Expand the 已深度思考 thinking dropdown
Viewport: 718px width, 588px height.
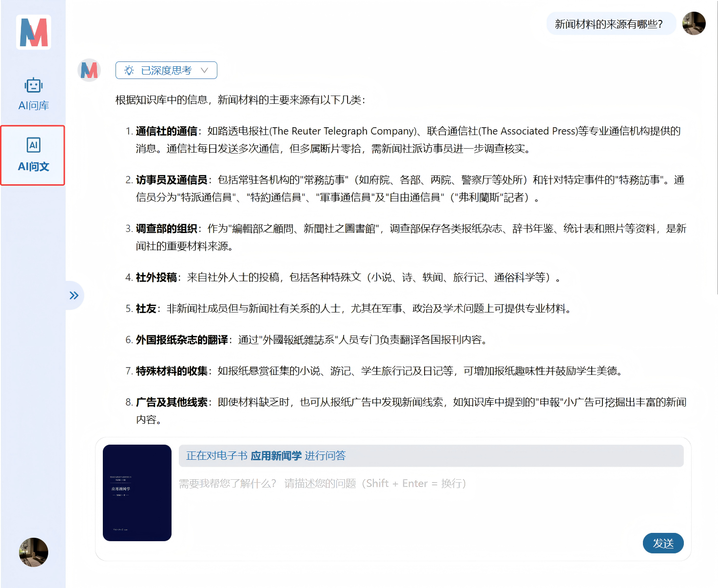(166, 70)
